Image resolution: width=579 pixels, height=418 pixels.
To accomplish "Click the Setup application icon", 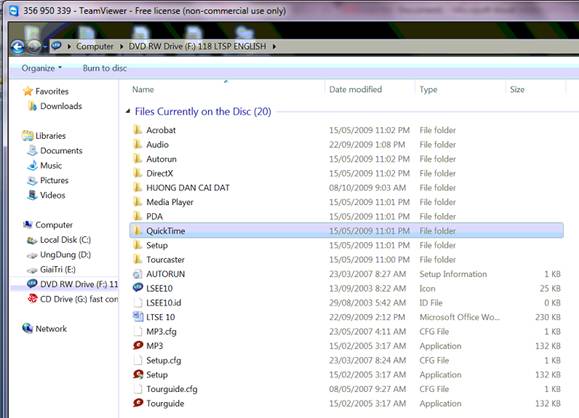I will [x=138, y=374].
